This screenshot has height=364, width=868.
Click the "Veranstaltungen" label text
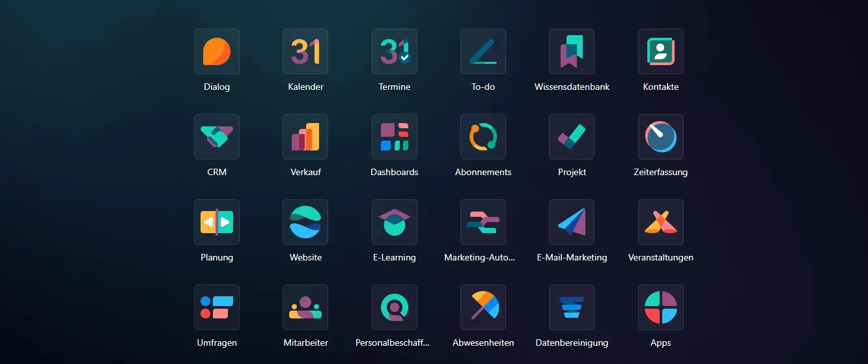(661, 257)
